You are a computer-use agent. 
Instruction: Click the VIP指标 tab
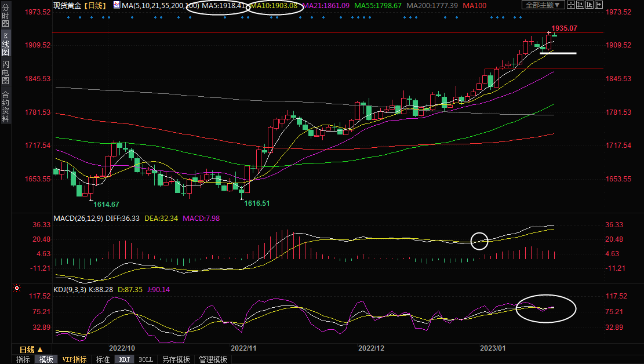point(74,359)
